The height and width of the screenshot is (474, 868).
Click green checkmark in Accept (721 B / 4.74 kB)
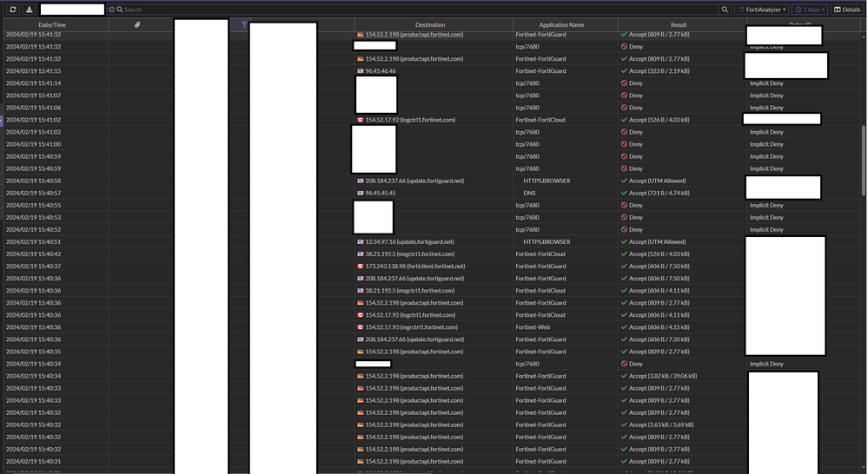click(624, 193)
